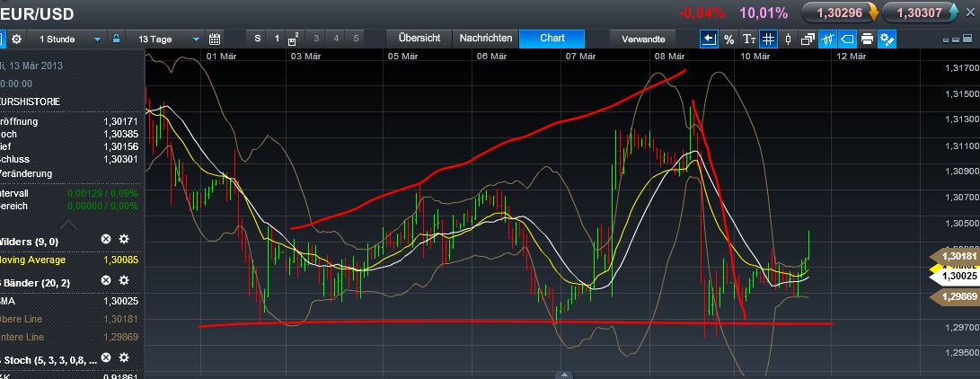Click the interval value 0,00129 / 0,09%
The image size is (980, 379).
(102, 194)
